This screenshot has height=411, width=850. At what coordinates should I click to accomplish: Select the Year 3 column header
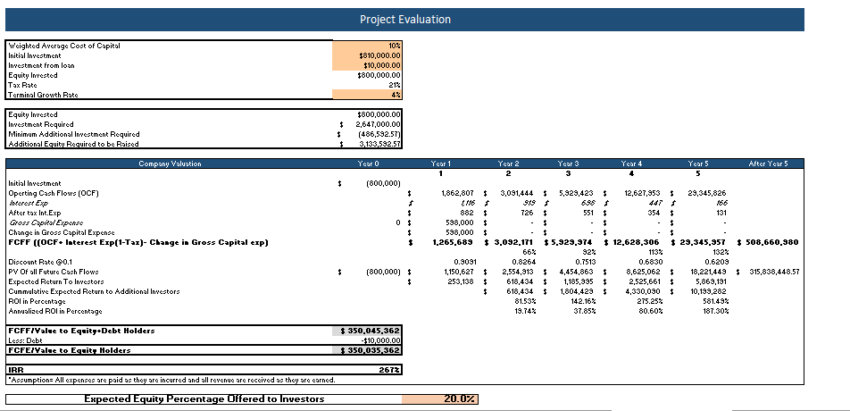point(568,163)
